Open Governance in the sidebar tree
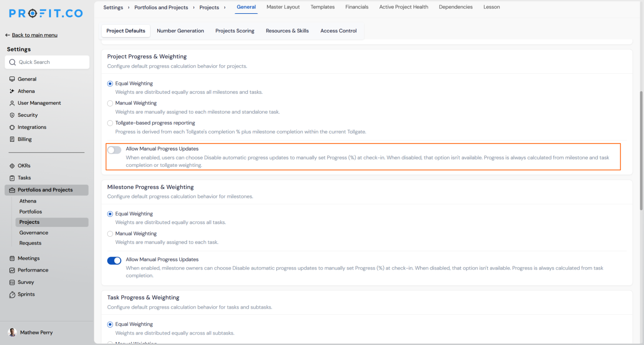Viewport: 644px width, 345px height. 34,232
